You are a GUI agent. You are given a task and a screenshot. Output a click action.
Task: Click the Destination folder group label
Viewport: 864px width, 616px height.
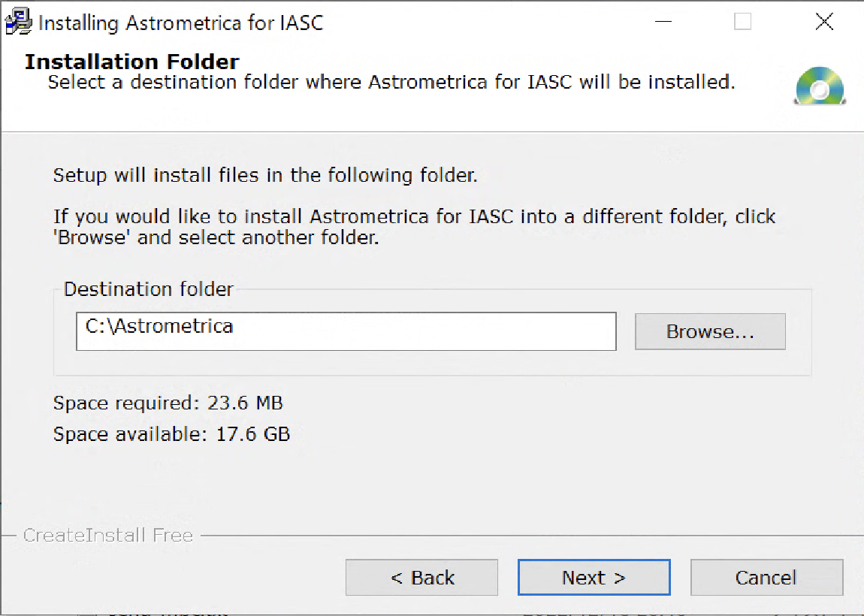148,288
